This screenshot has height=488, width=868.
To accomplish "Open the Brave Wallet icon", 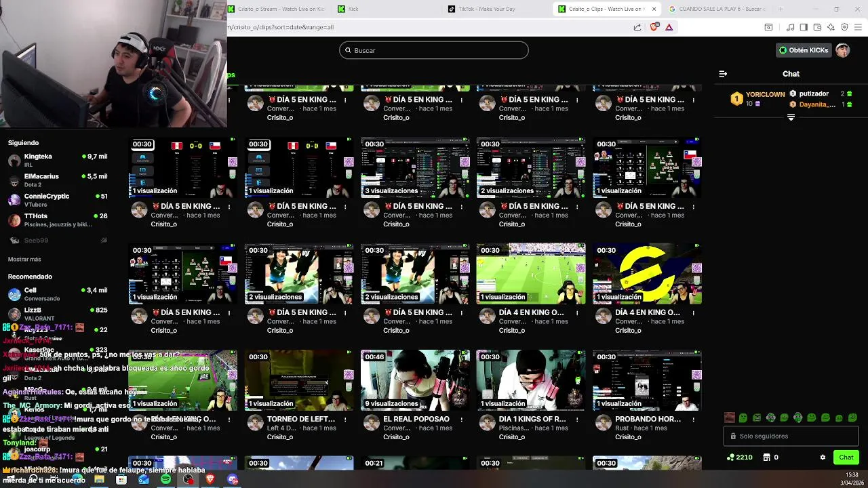I will coord(817,27).
